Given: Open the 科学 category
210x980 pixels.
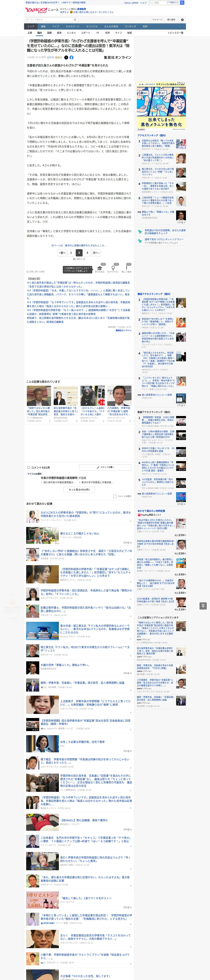Looking at the screenshot, I should pos(107,33).
